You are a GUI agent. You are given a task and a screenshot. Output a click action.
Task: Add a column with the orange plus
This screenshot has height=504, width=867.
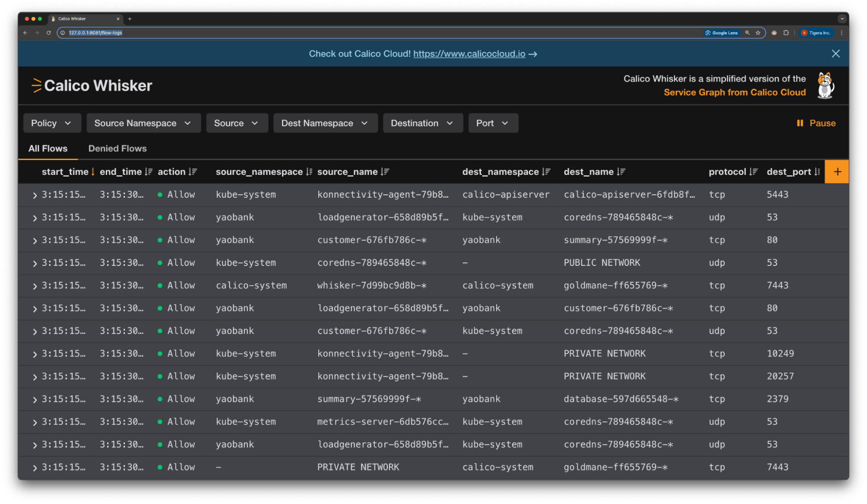click(x=837, y=172)
